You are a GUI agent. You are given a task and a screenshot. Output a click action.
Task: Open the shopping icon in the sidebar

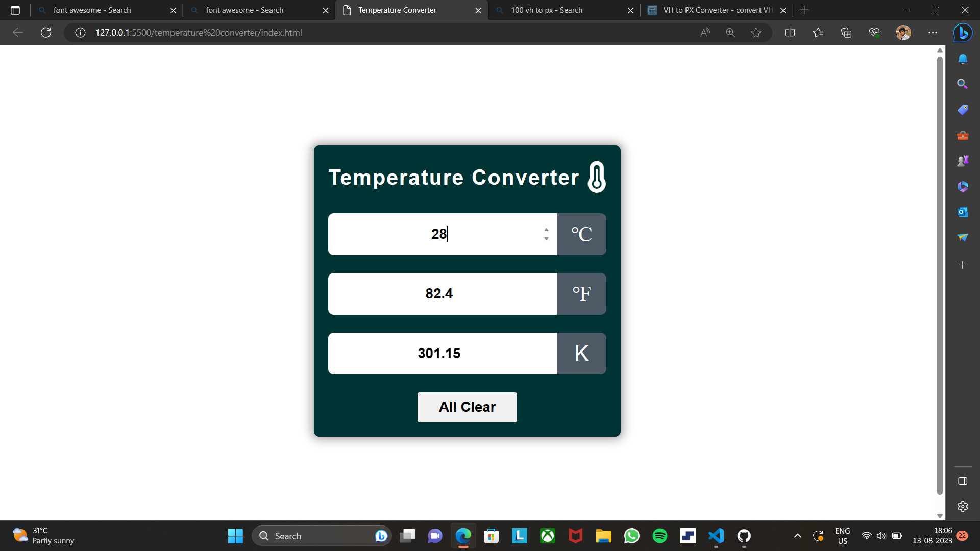coord(964,110)
